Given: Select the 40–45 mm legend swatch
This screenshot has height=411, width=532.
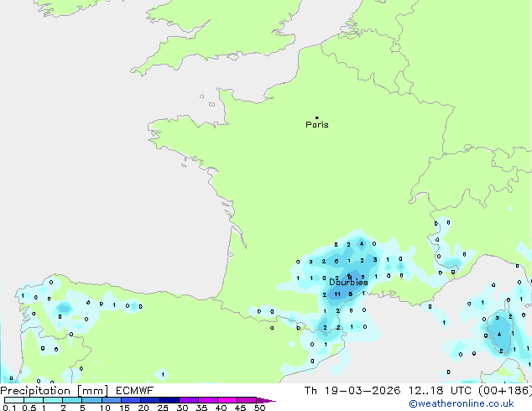Looking at the screenshot, I should point(227,400).
